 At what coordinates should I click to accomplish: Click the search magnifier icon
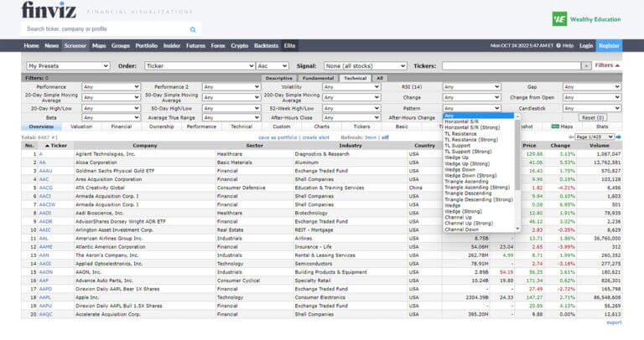coord(193,28)
